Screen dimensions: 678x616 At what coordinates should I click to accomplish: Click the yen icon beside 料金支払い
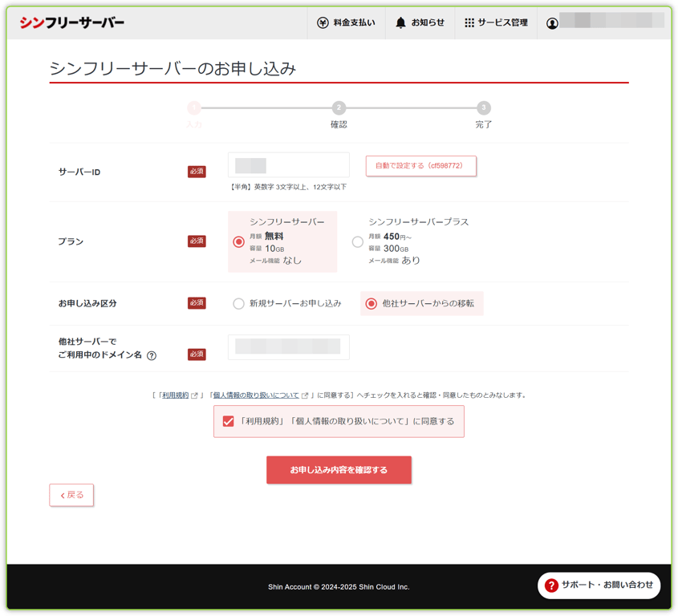point(323,22)
